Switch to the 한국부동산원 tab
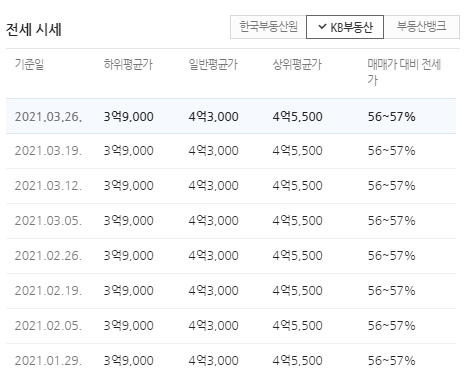This screenshot has width=472, height=376. [x=268, y=27]
